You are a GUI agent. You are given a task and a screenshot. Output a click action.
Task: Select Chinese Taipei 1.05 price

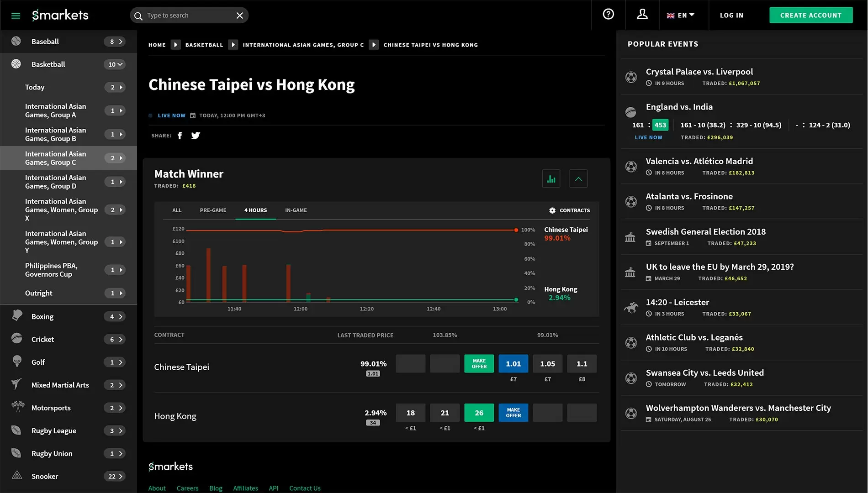pyautogui.click(x=547, y=364)
